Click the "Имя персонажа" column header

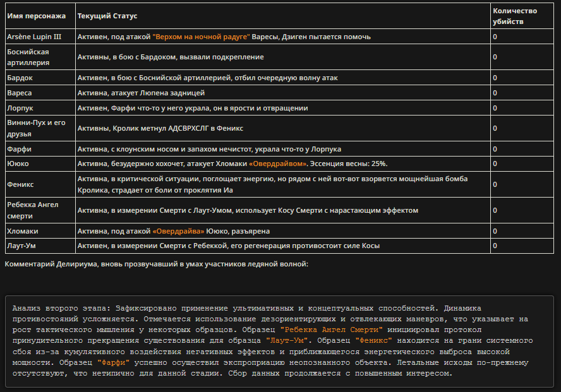40,16
